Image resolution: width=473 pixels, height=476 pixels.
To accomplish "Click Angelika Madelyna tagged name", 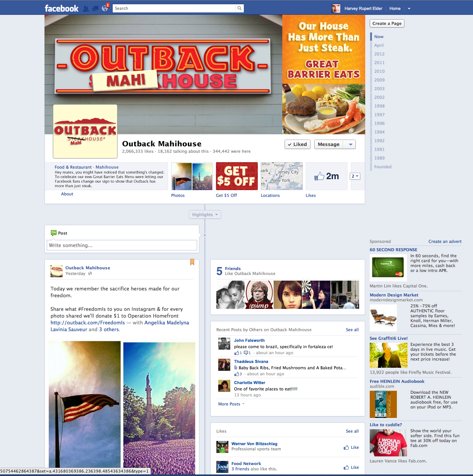I will tap(167, 322).
